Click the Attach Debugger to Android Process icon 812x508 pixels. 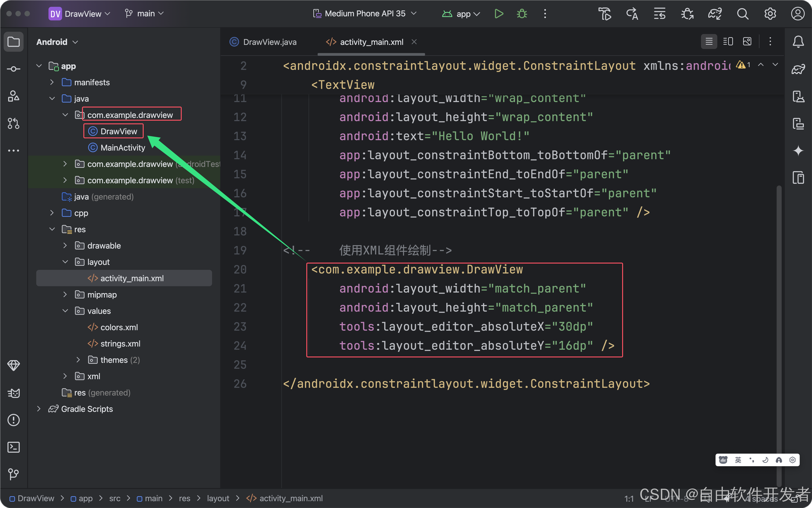[x=687, y=14]
